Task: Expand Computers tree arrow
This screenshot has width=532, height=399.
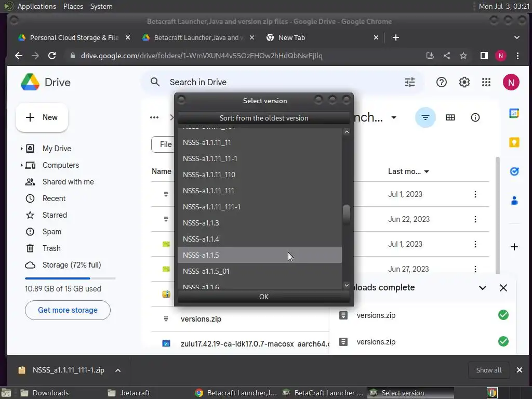Action: click(x=21, y=165)
